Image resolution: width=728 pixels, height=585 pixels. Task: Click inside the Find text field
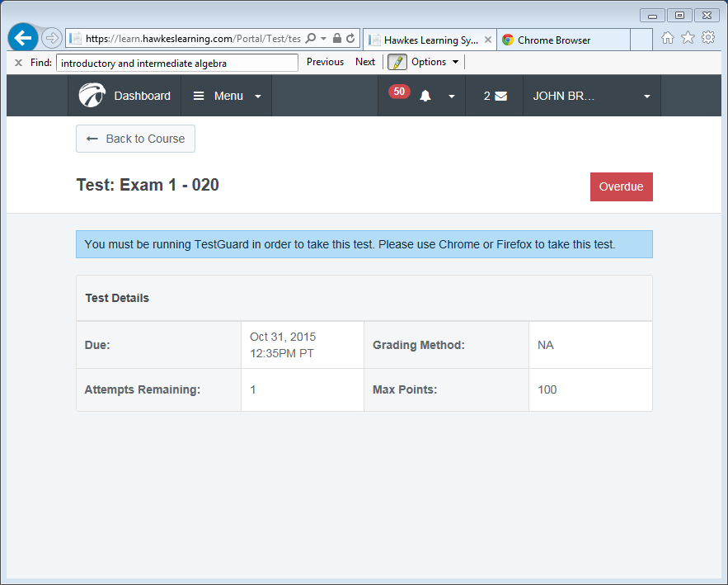click(x=177, y=62)
